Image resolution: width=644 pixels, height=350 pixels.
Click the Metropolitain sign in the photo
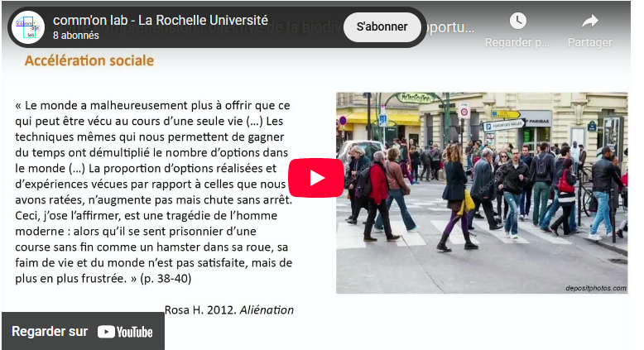416,98
